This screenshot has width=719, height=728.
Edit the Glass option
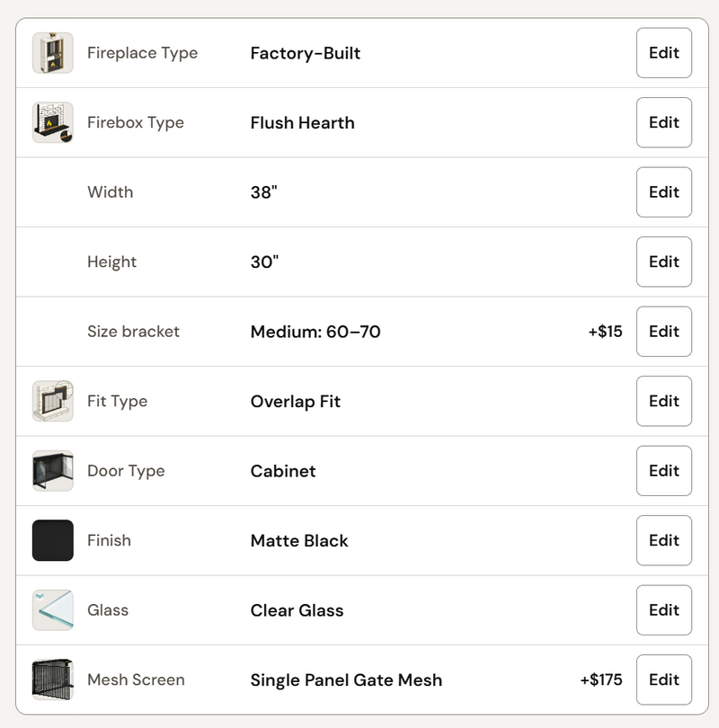pyautogui.click(x=664, y=610)
